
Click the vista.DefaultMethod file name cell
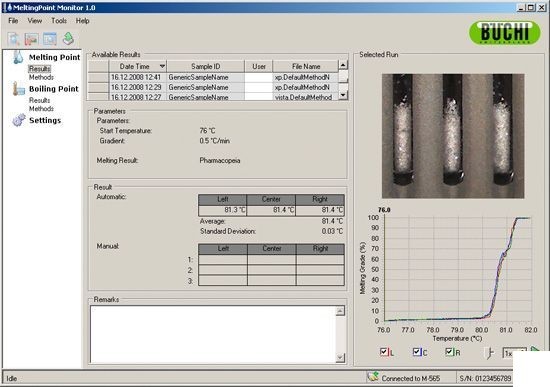point(305,97)
